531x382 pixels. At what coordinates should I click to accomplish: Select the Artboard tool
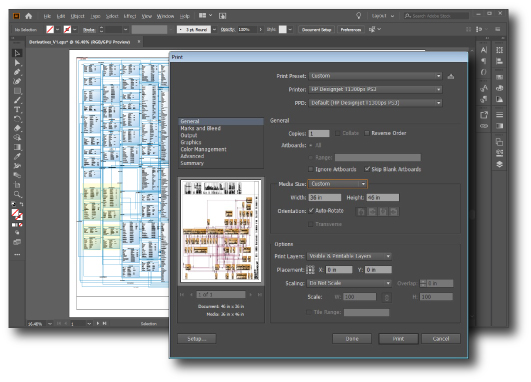click(x=17, y=185)
